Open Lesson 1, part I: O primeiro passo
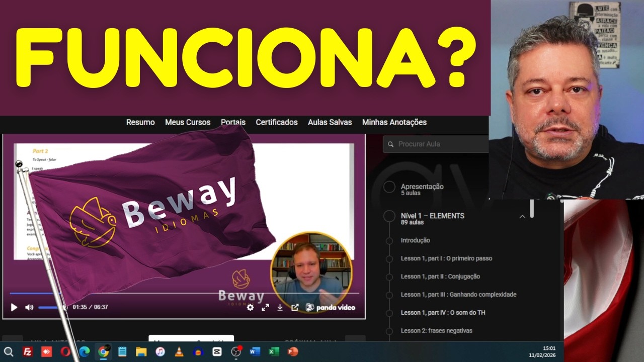The image size is (644, 362). [446, 258]
